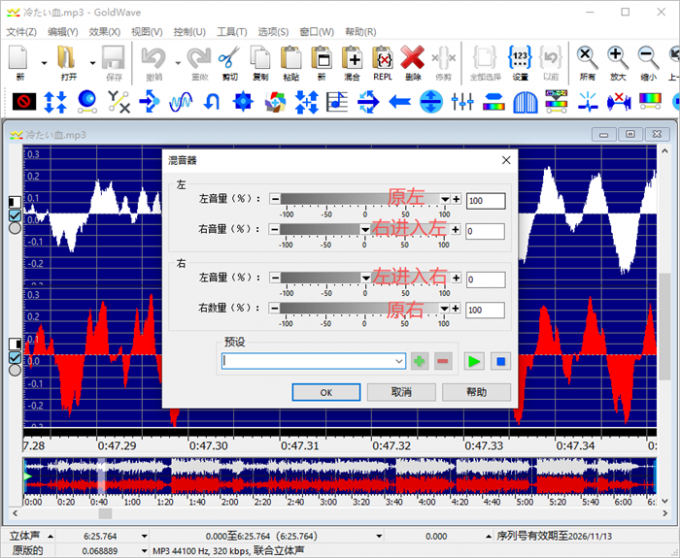The width and height of the screenshot is (680, 558).
Task: Select the right channel radio button
Action: coord(15,370)
